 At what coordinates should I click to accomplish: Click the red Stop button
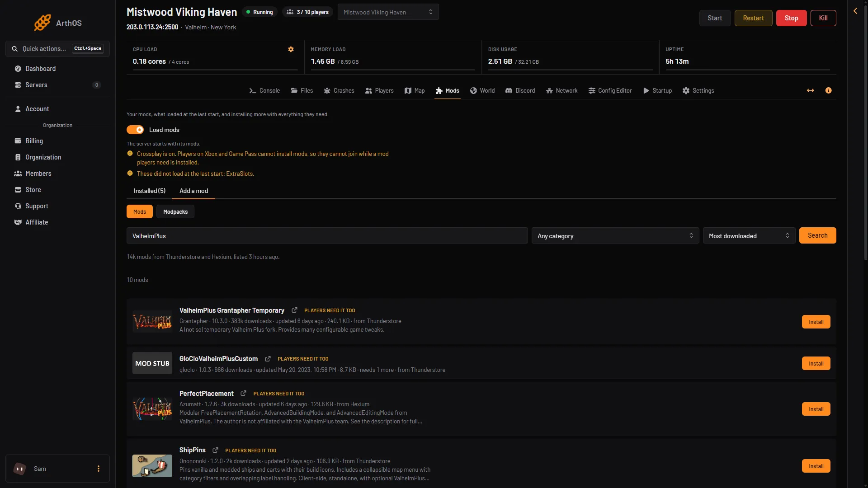pos(791,18)
